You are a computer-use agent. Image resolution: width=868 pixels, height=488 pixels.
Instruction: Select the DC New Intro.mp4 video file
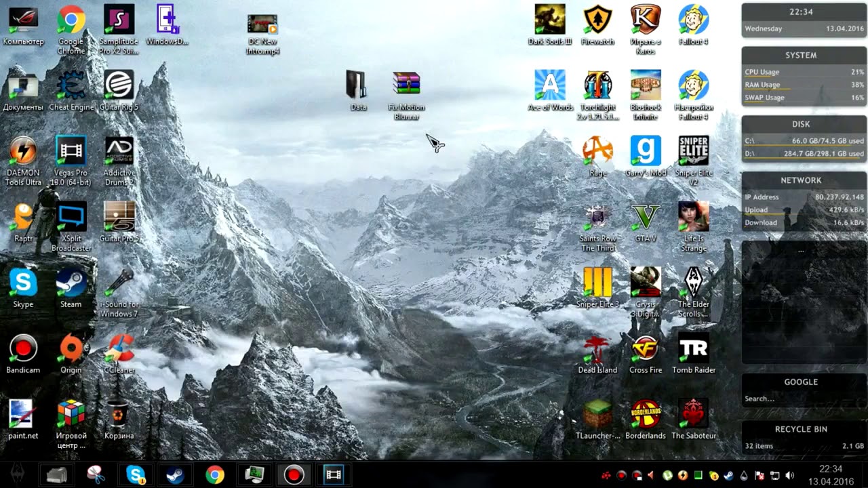pyautogui.click(x=262, y=35)
